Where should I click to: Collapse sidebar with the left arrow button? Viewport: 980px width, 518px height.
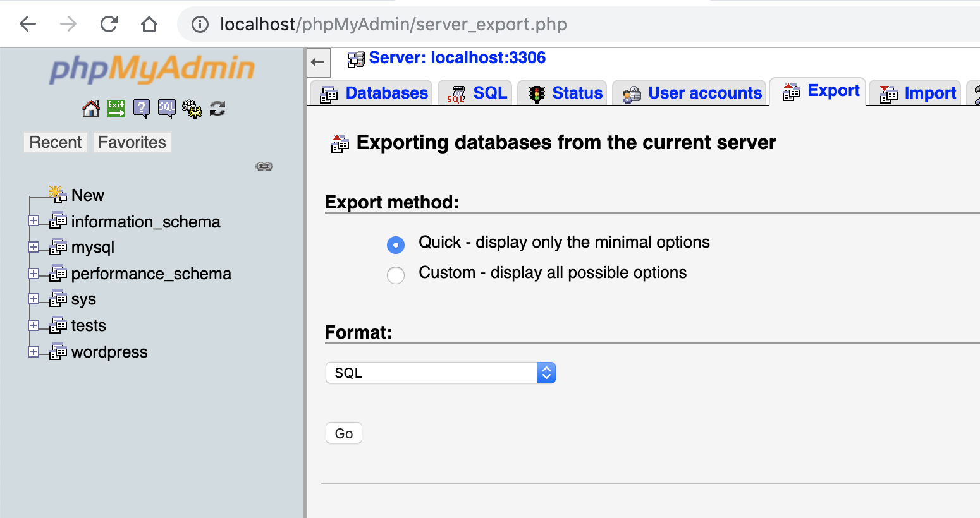(x=318, y=62)
